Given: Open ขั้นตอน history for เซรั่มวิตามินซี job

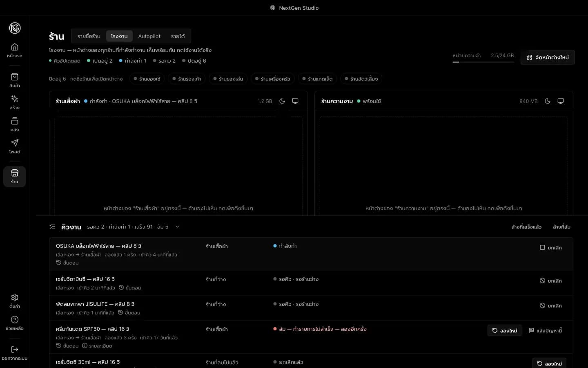Looking at the screenshot, I should [130, 287].
